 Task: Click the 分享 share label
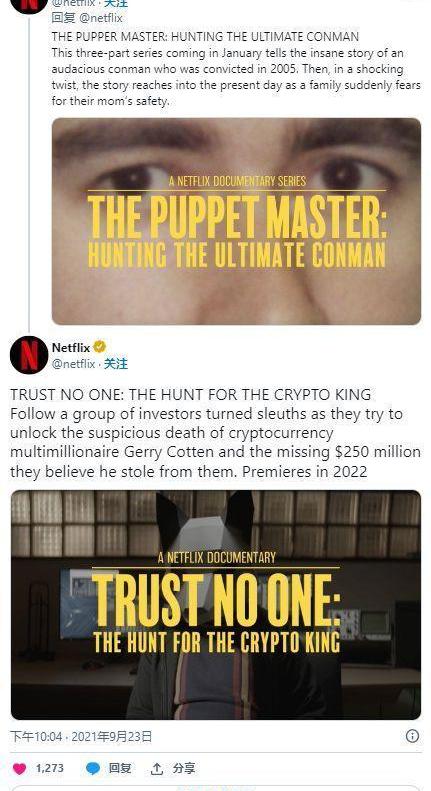tap(184, 768)
